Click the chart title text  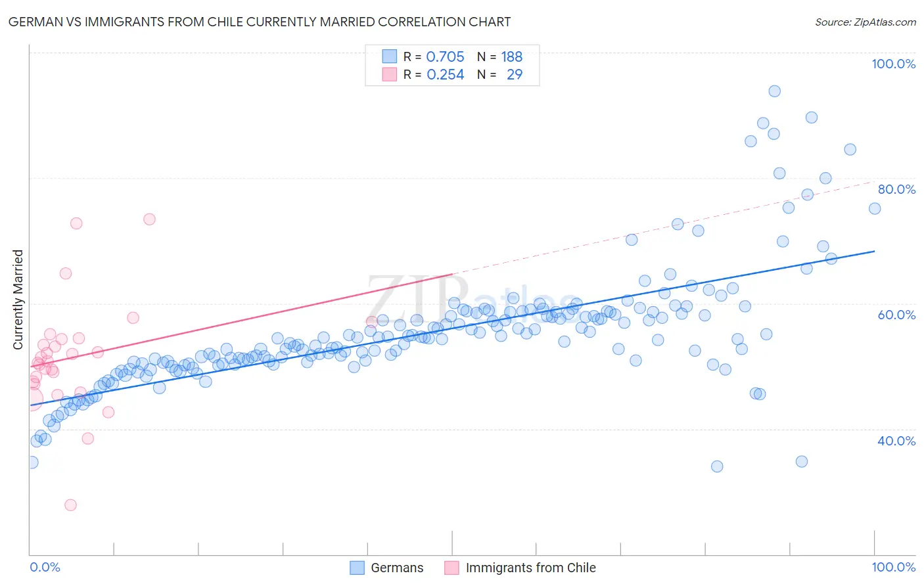pyautogui.click(x=260, y=22)
